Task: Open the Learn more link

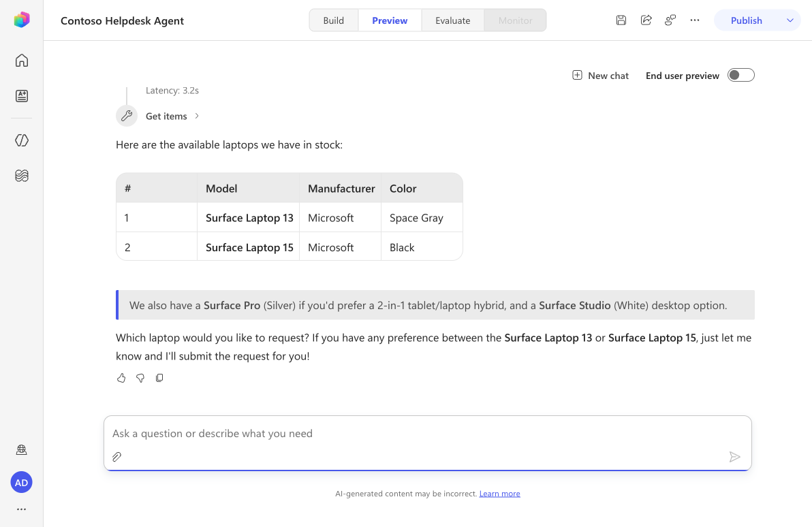Action: [x=499, y=494]
